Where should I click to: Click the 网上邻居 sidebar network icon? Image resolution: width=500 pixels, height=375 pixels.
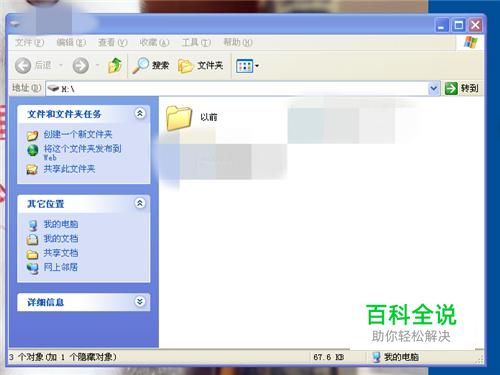pos(33,268)
